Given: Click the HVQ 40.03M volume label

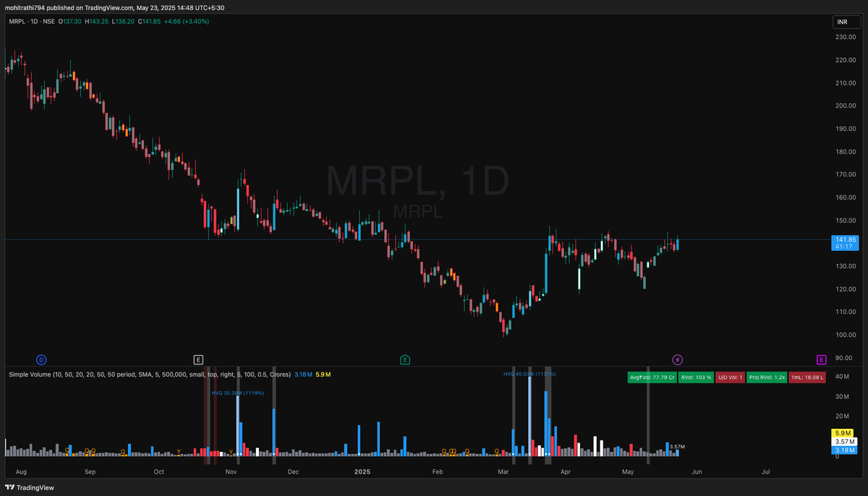Looking at the screenshot, I should pos(529,374).
